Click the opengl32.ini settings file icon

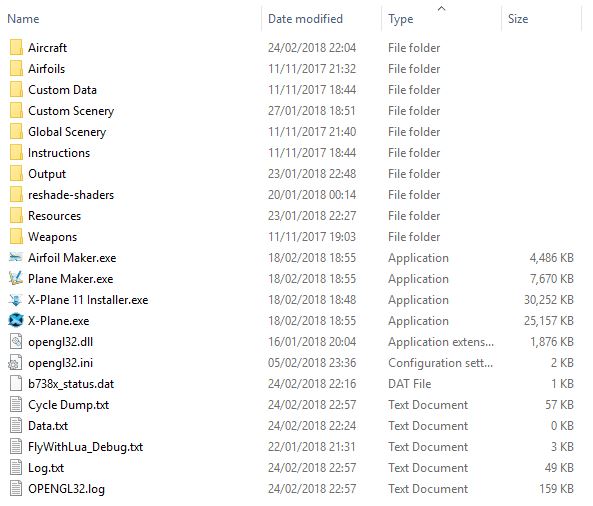click(x=16, y=362)
